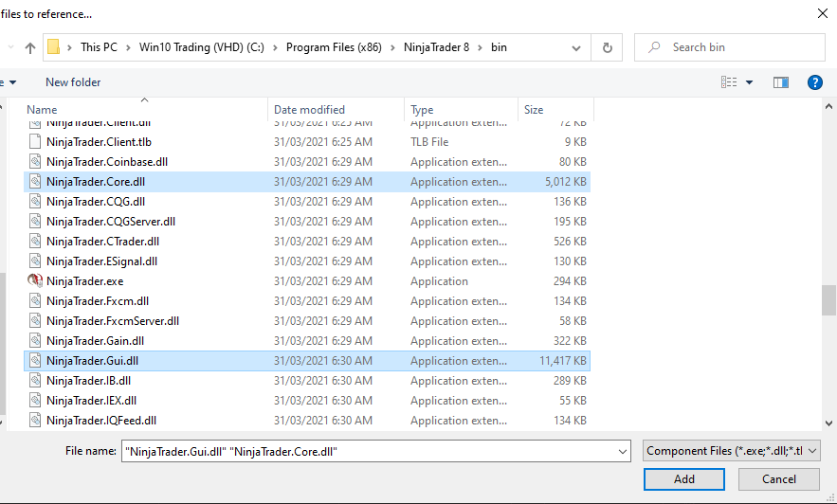Click the NinjaTrader.IB.dll file icon
The image size is (837, 504).
pyautogui.click(x=35, y=381)
